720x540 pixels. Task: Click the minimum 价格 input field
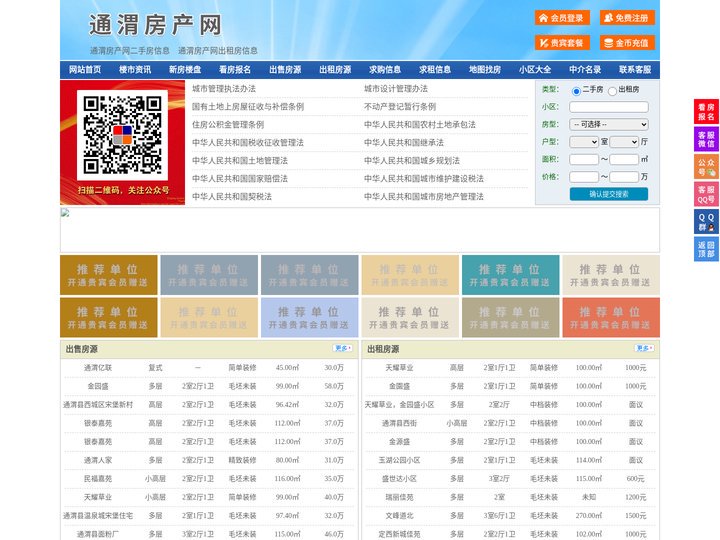click(584, 177)
